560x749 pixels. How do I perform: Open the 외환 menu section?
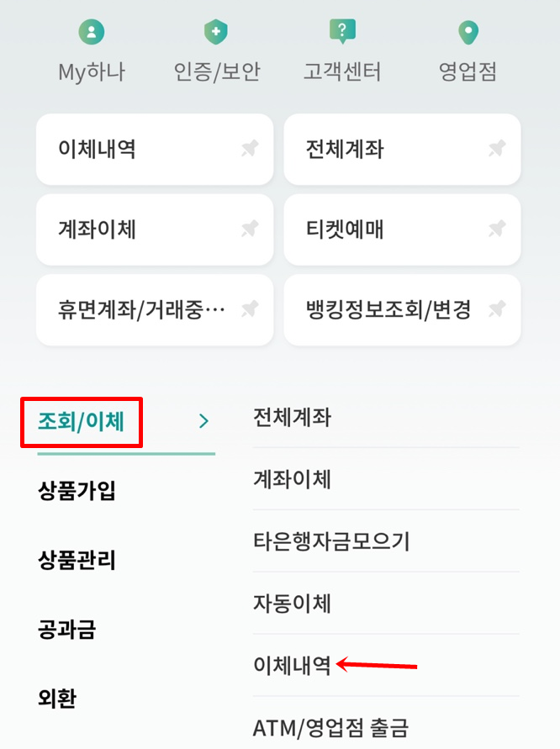[54, 699]
